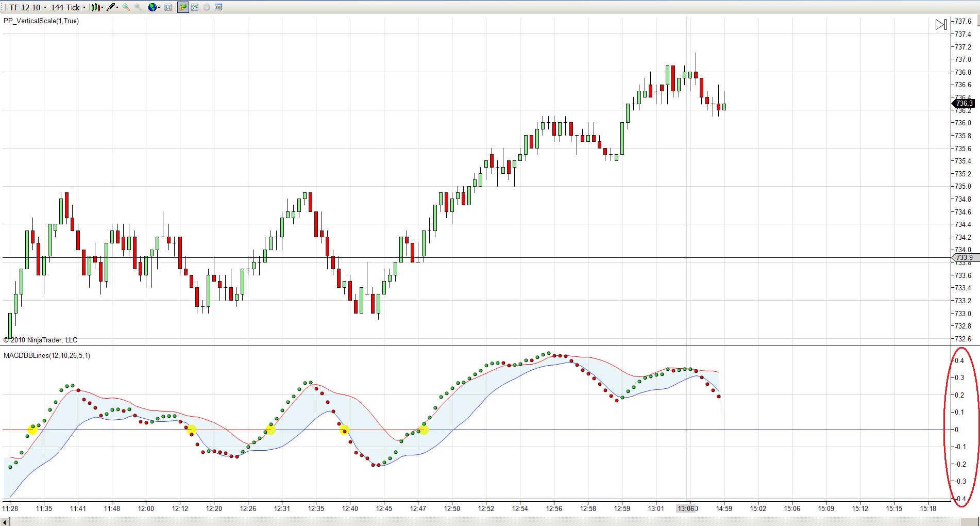Click the 737.0 price axis label
This screenshot has height=526, width=980.
point(963,59)
